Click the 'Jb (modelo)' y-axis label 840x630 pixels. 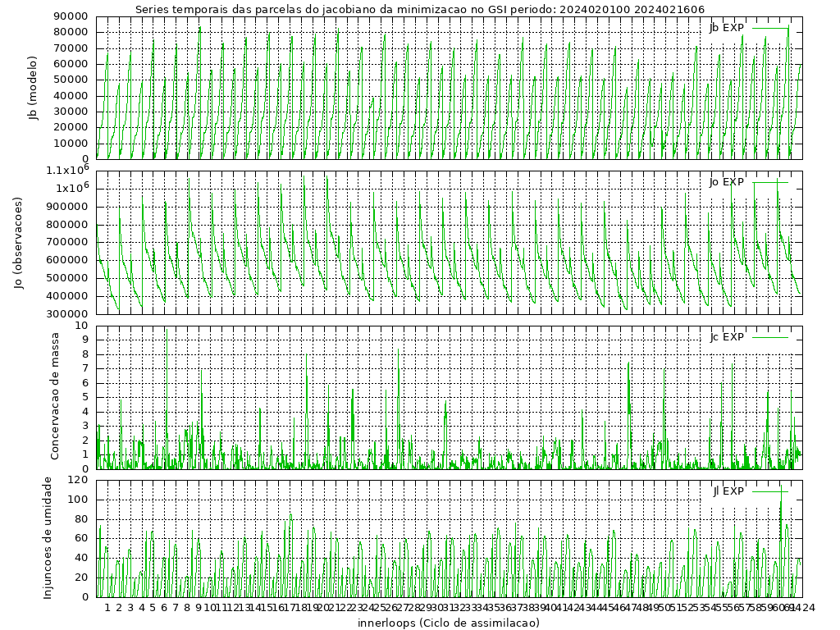click(34, 88)
